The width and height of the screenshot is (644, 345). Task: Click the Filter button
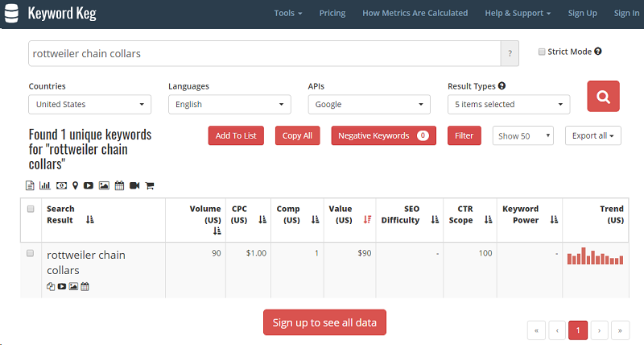(464, 135)
